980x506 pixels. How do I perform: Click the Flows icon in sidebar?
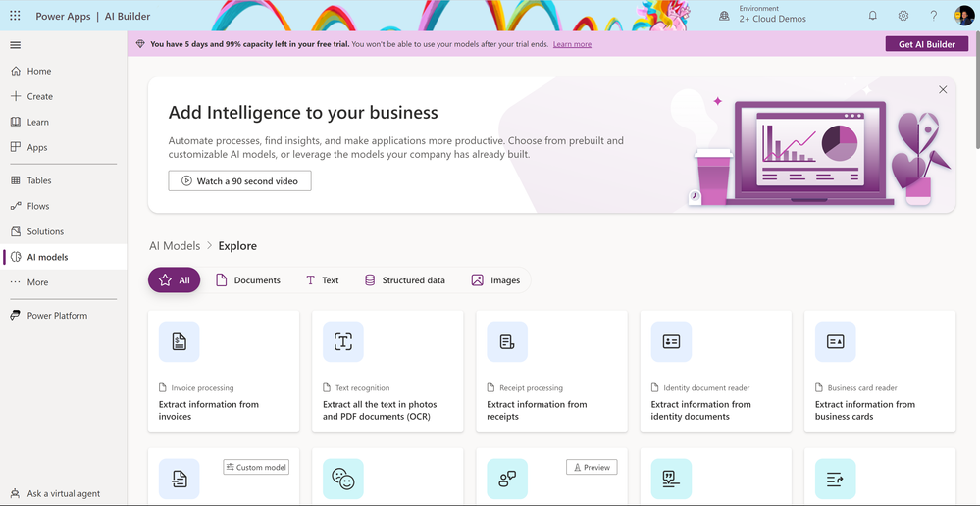16,206
